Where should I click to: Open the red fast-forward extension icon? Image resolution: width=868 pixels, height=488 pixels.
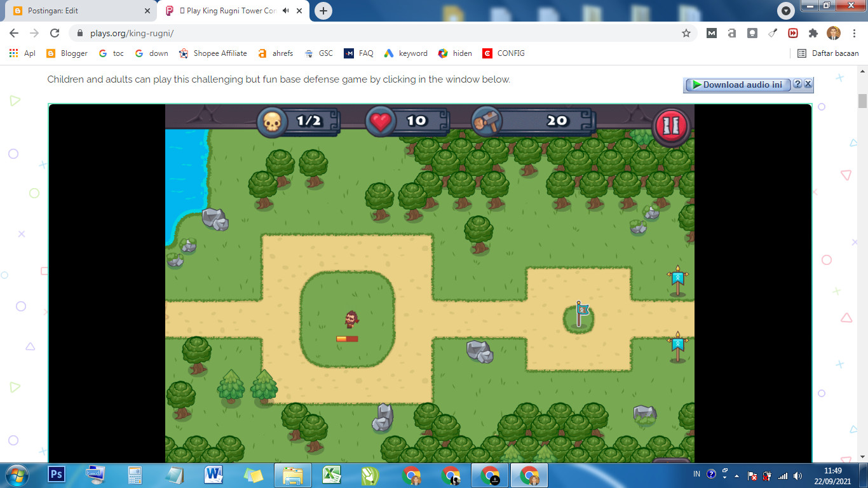coord(793,33)
